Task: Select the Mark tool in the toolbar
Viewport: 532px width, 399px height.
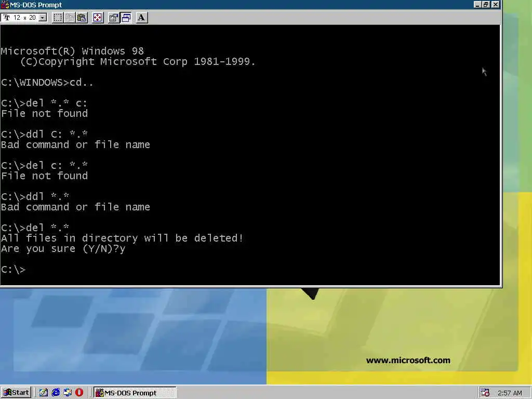Action: pos(58,18)
